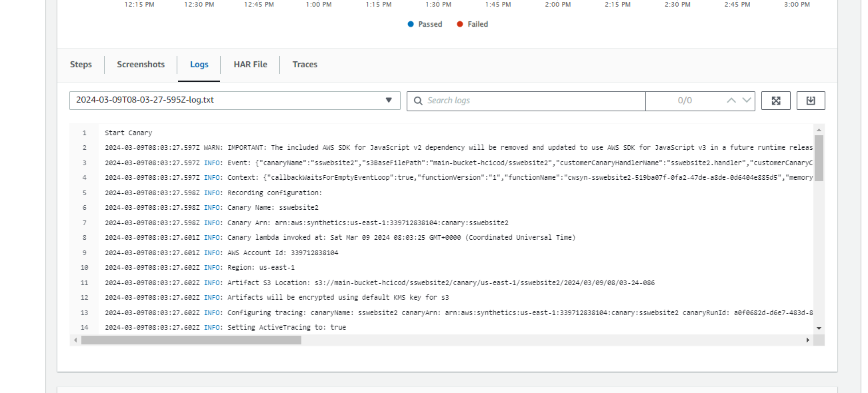The height and width of the screenshot is (393, 868).
Task: Select the HAR File tab
Action: 250,65
